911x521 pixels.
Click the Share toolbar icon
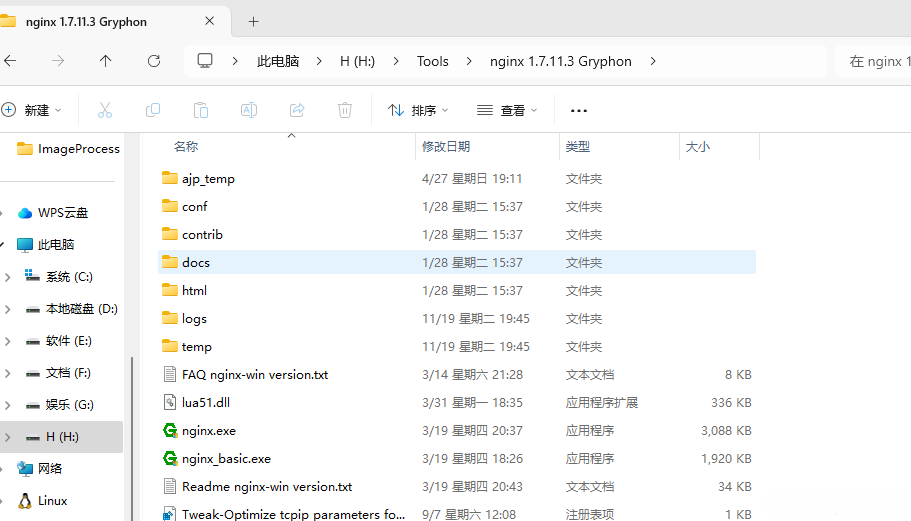pyautogui.click(x=297, y=110)
